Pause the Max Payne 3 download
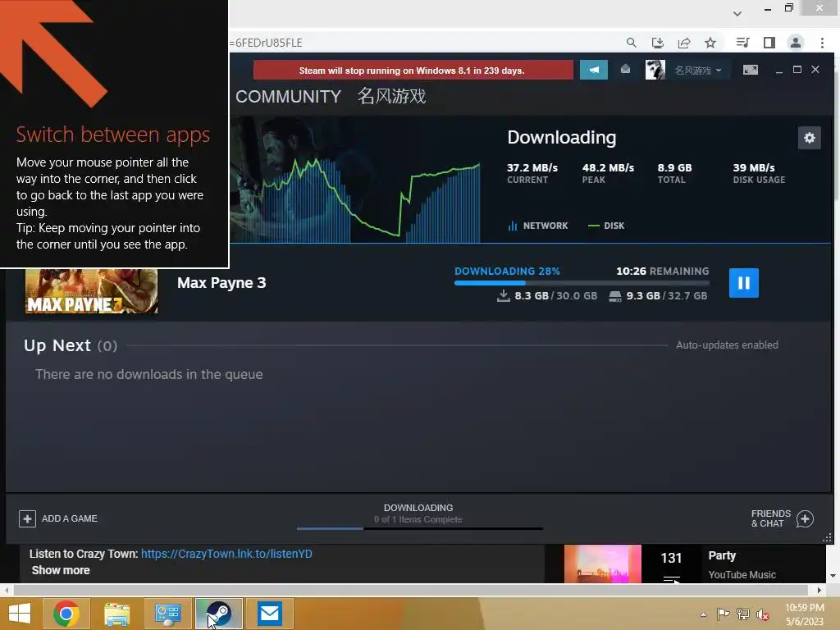Screen dimensions: 840x630 (743, 282)
